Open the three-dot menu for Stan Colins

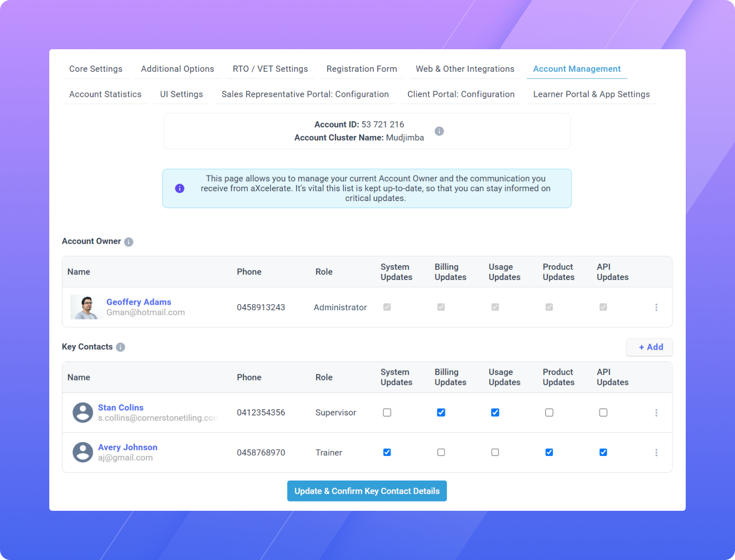tap(656, 412)
